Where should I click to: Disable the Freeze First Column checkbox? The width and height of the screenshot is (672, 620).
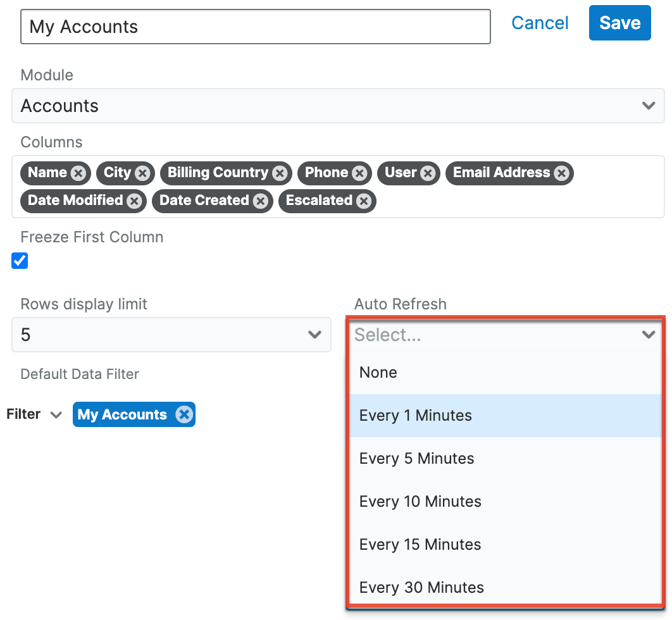pyautogui.click(x=20, y=261)
